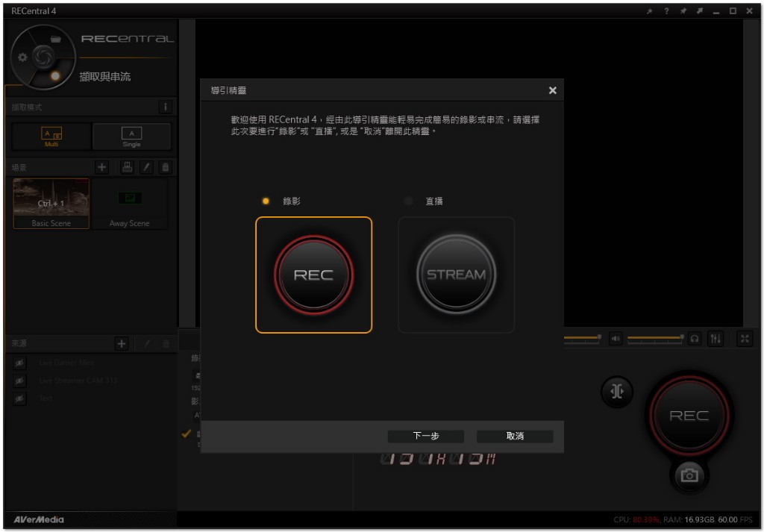Screen dimensions: 764x532
Task: Mute audio with the speaker icon
Action: tap(616, 339)
